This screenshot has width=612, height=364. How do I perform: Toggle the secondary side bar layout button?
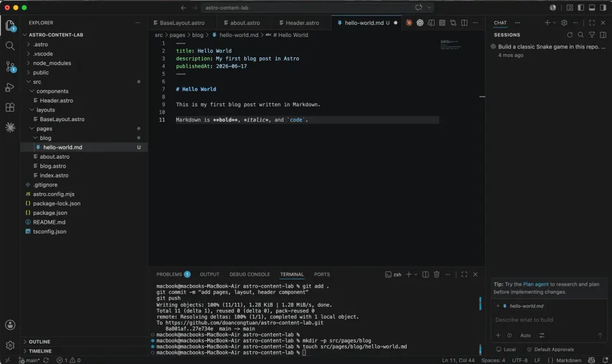coord(603,8)
